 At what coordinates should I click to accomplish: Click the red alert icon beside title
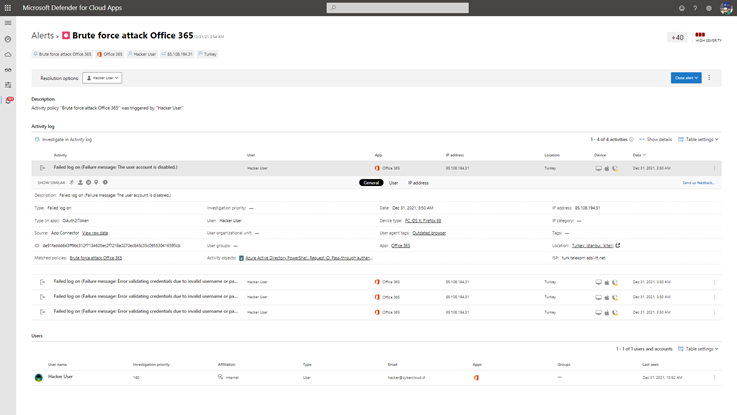[66, 36]
